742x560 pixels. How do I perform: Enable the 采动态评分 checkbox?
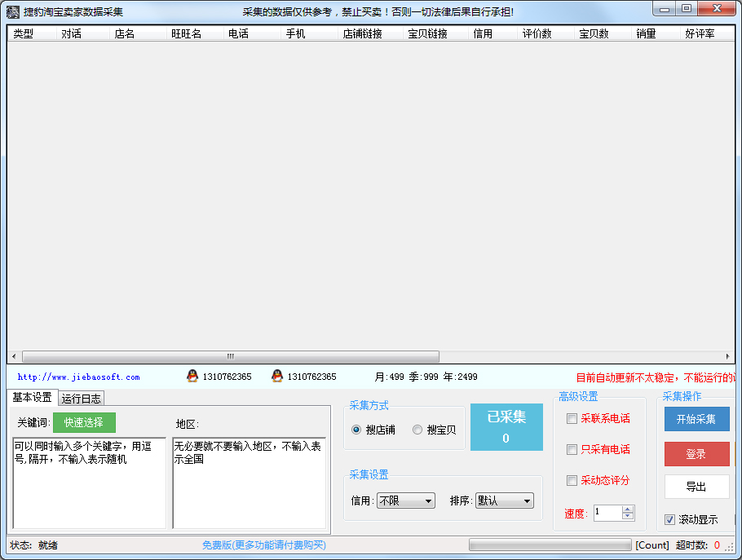coord(572,480)
